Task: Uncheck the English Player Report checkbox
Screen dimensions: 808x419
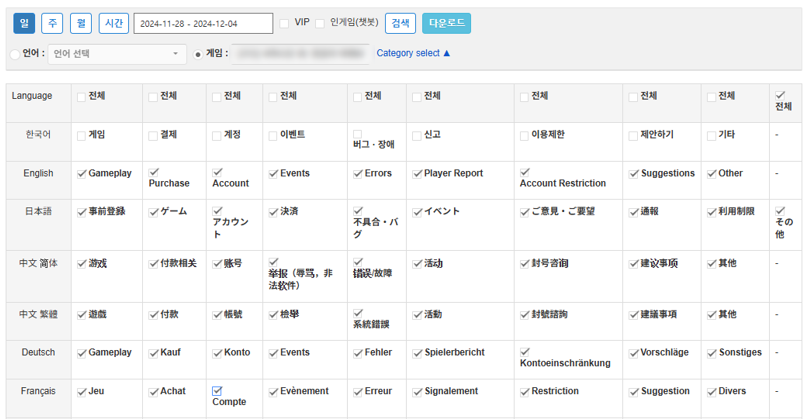Action: (x=418, y=173)
